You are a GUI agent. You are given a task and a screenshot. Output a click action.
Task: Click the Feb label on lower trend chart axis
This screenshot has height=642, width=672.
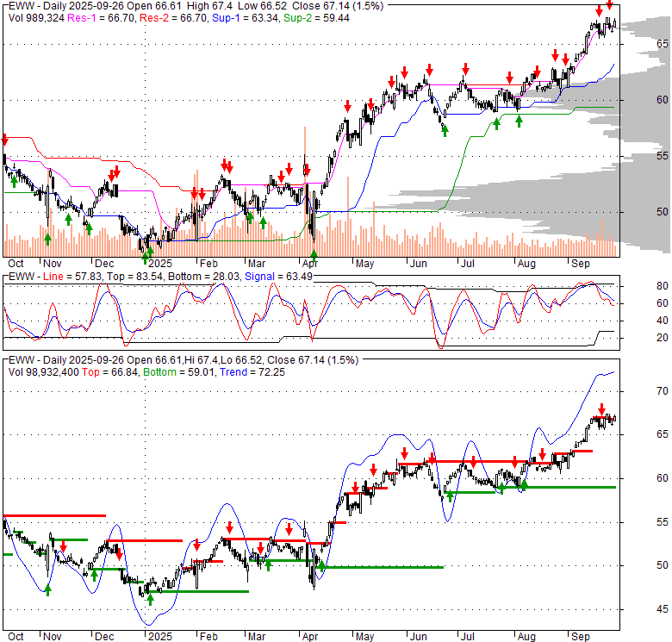208,637
